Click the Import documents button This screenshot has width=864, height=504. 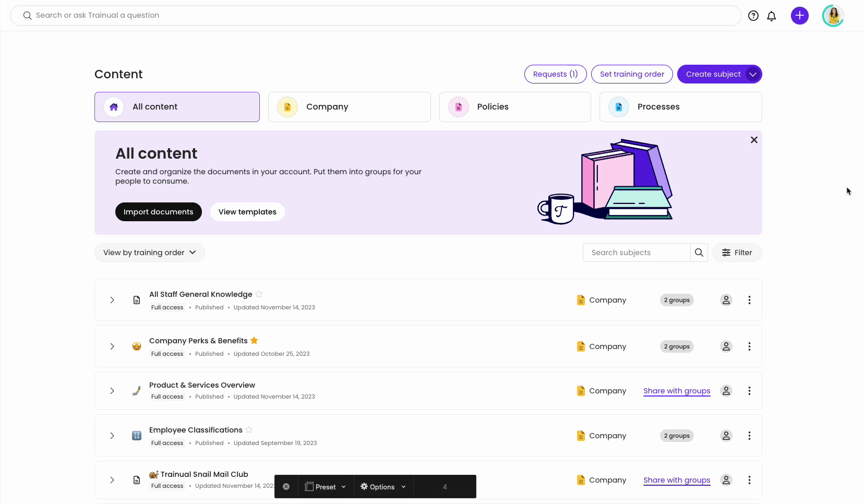pos(159,212)
